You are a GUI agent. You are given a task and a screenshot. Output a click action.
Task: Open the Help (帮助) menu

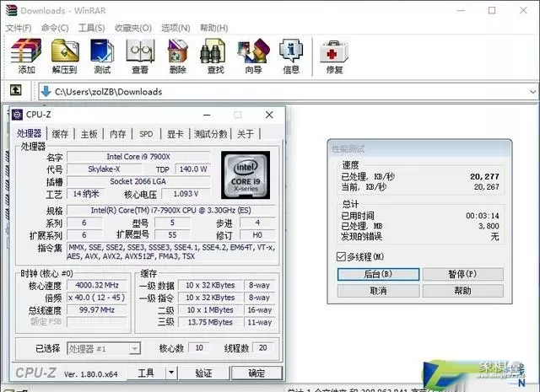tap(213, 28)
